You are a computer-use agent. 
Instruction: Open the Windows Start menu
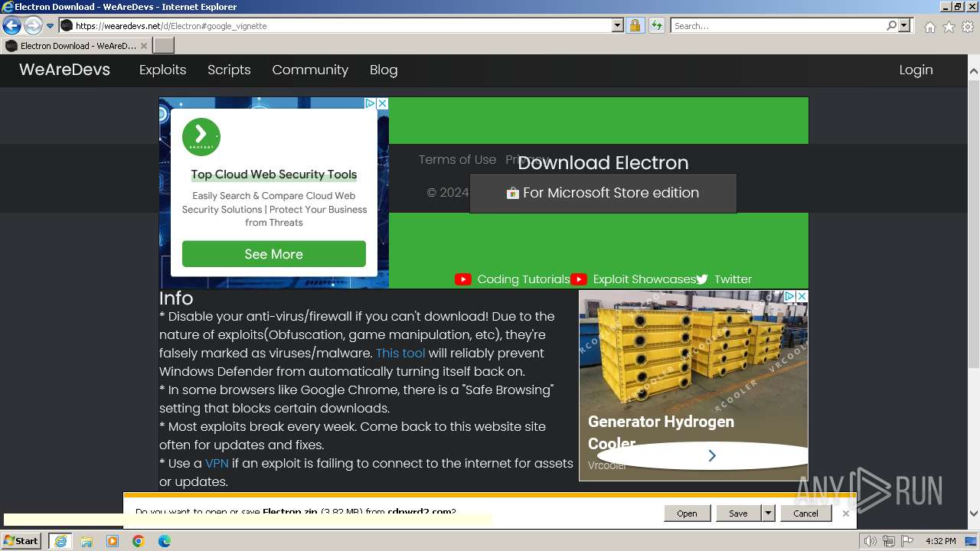point(21,541)
